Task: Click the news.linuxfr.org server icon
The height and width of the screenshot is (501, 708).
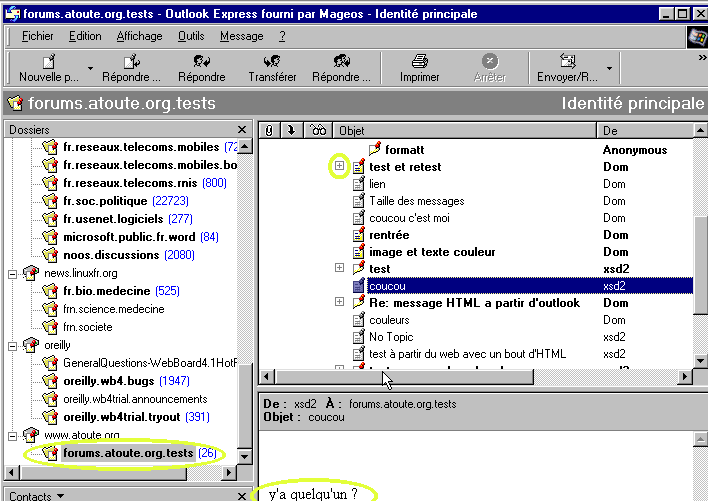Action: click(30, 273)
